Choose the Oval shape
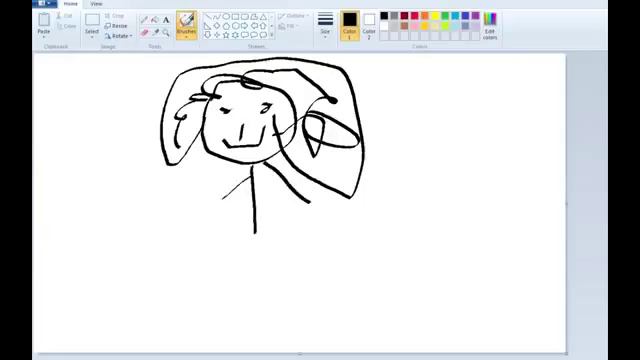Viewport: 640px width, 360px height. click(x=226, y=17)
